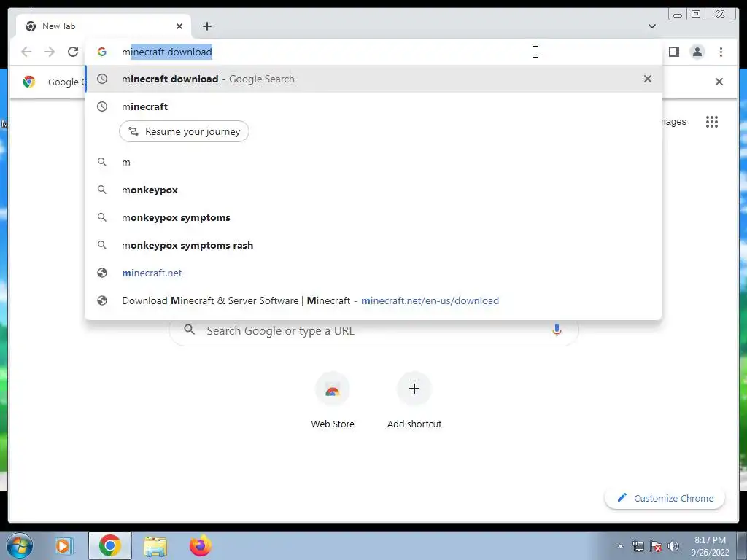Launch Firefox from the taskbar
This screenshot has width=747, height=560.
pyautogui.click(x=200, y=545)
